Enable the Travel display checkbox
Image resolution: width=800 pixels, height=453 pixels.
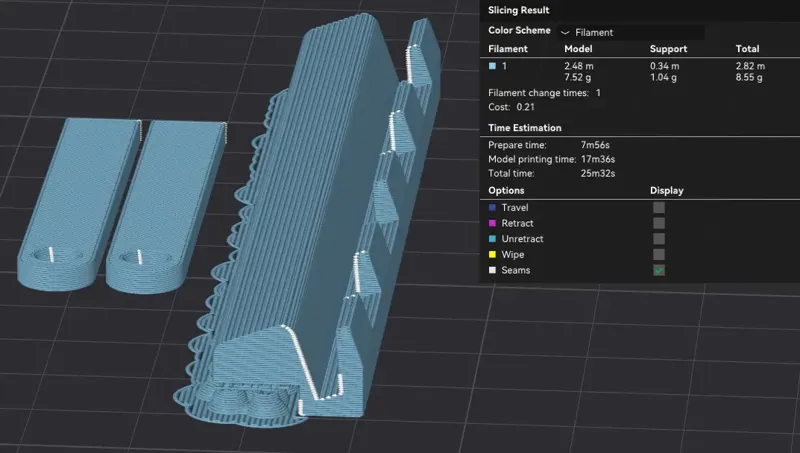coord(659,208)
